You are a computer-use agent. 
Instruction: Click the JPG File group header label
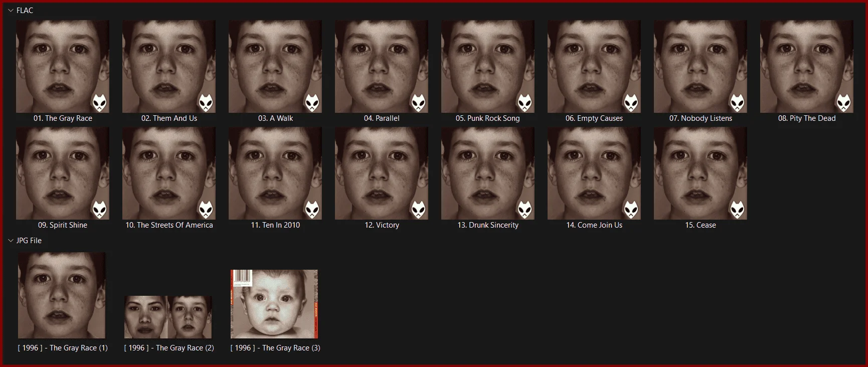pos(29,241)
